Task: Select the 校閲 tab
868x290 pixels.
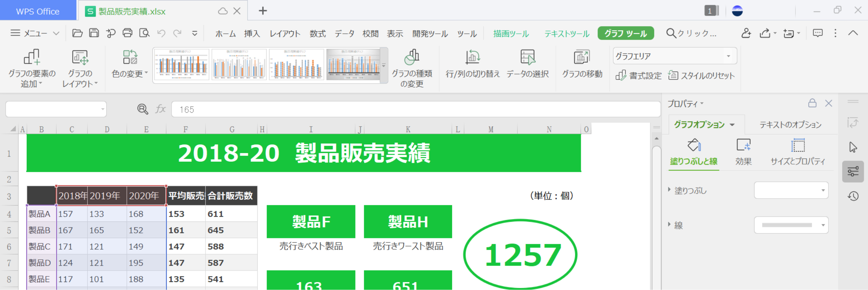Action: 370,34
